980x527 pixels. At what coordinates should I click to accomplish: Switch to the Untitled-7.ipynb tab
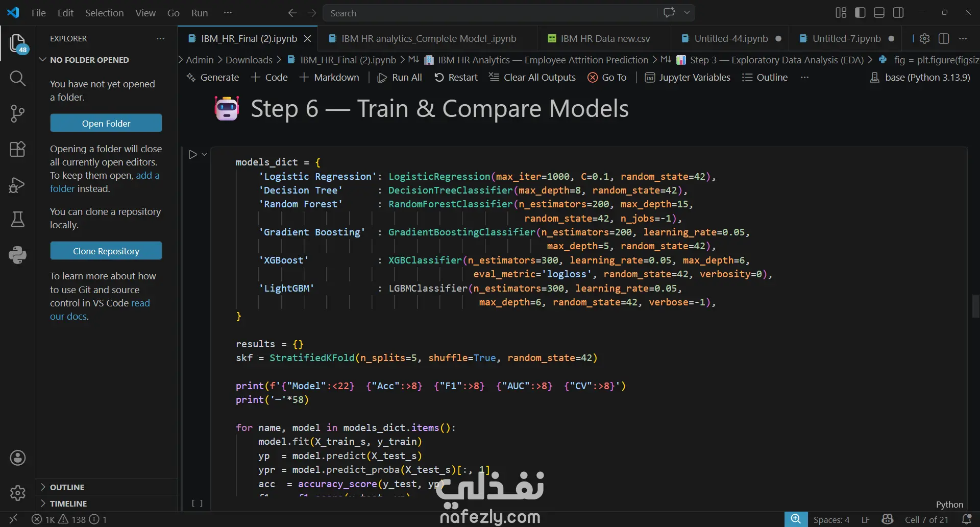tap(846, 38)
